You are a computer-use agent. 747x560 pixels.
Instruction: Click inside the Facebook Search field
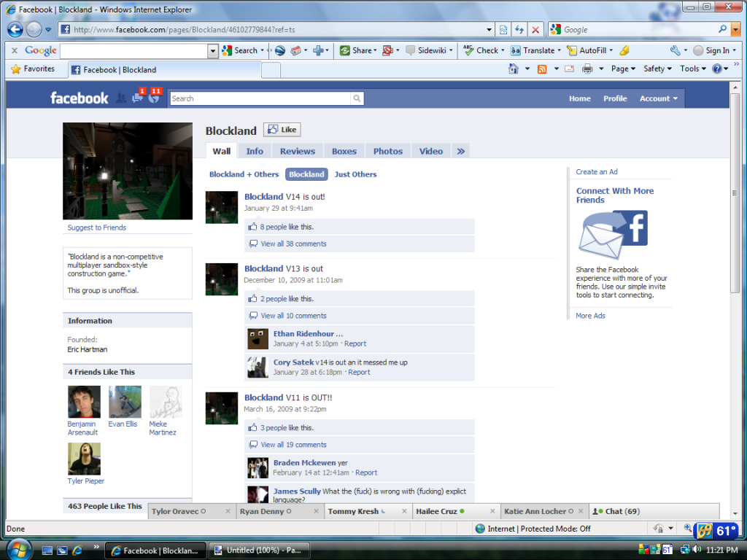point(260,98)
